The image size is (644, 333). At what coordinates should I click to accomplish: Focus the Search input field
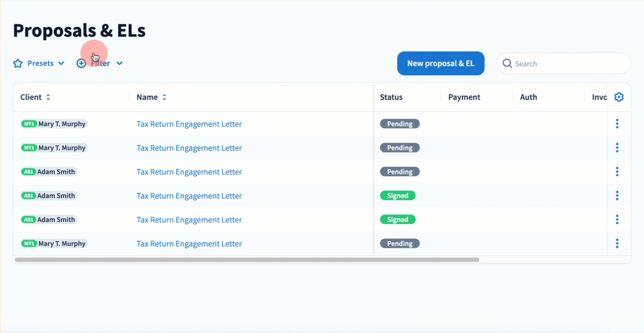point(569,64)
